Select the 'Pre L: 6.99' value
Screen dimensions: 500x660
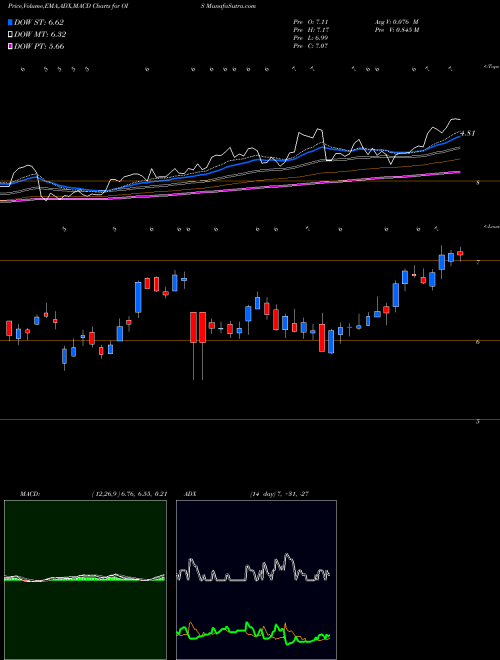pos(311,38)
